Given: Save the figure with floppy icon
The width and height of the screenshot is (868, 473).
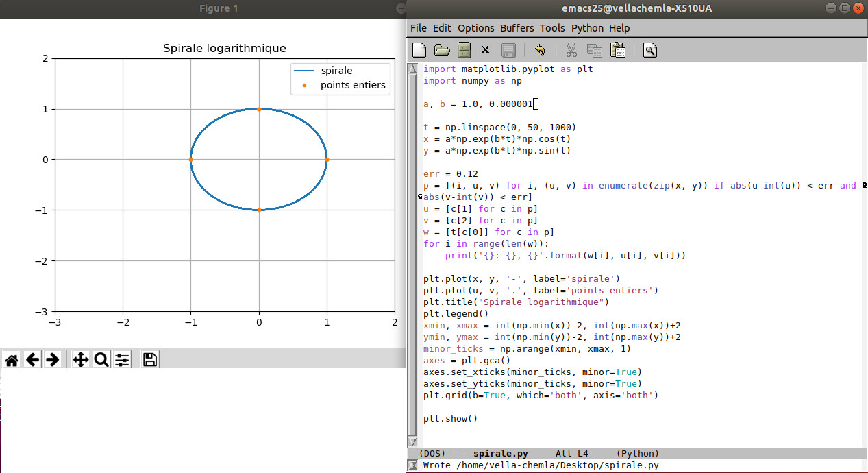Looking at the screenshot, I should 150,360.
